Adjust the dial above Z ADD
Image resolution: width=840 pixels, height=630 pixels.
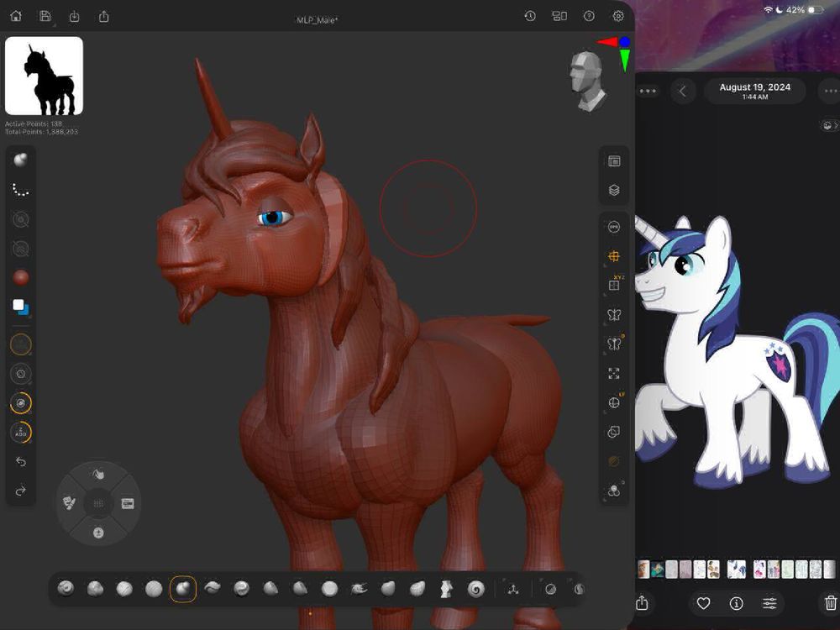click(21, 403)
